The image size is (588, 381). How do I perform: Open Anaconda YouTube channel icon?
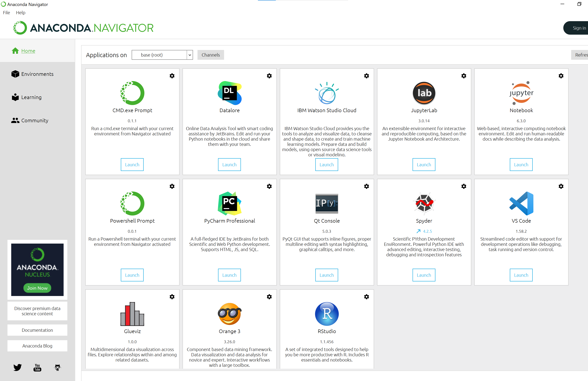click(x=37, y=367)
